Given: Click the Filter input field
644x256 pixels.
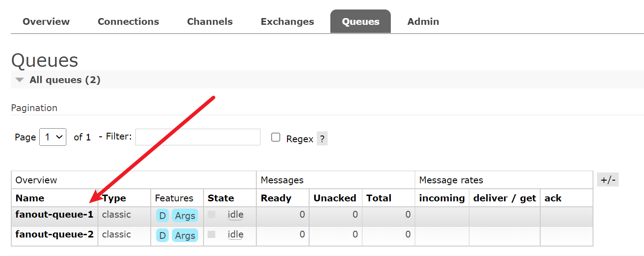Looking at the screenshot, I should 198,137.
